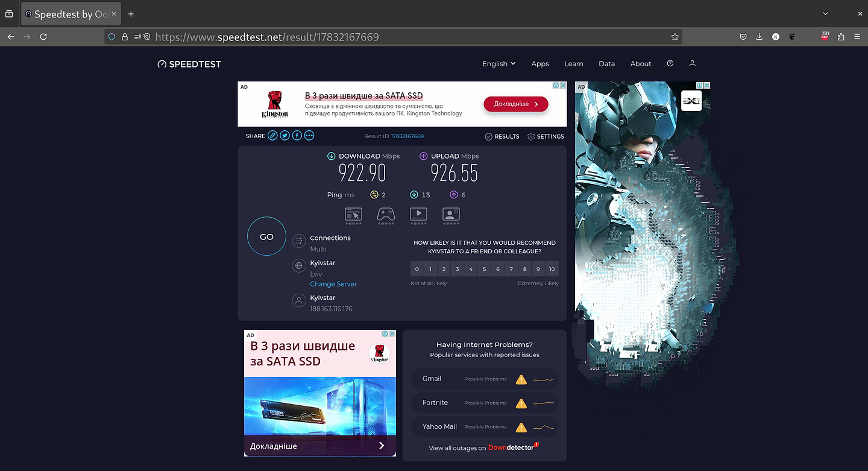Click the video conferencing experience icon

coord(451,214)
